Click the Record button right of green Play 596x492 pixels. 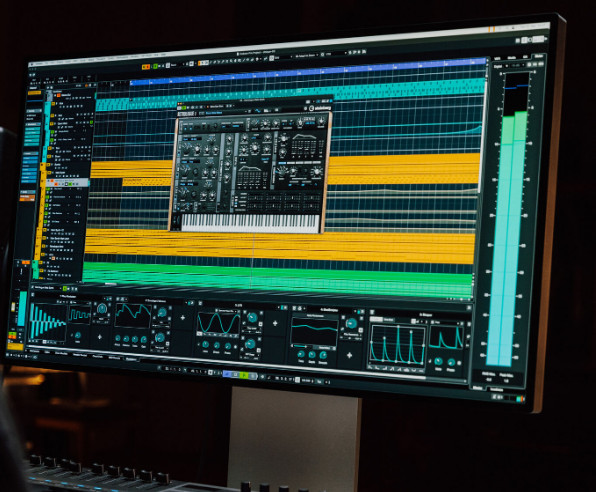253,376
